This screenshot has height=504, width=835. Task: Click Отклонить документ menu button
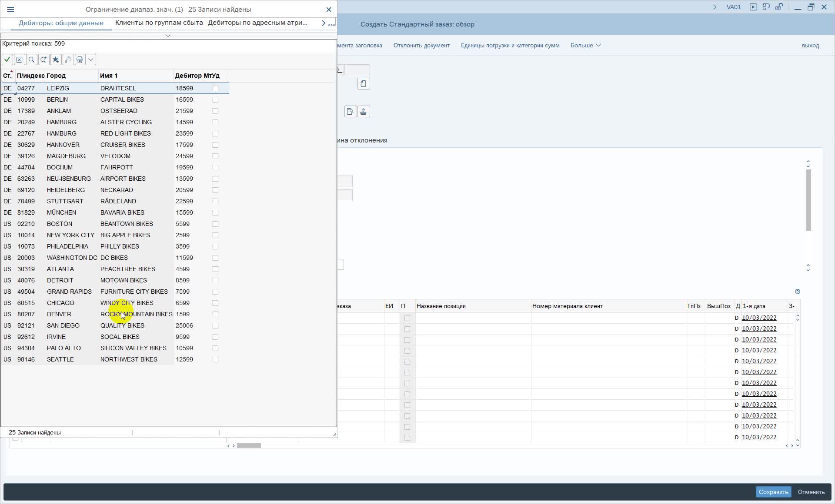point(421,45)
